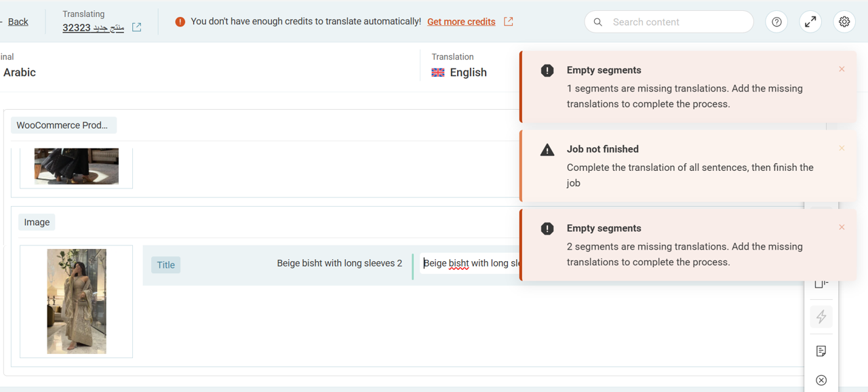The width and height of the screenshot is (868, 392).
Task: Click the beige bisht image thumbnail
Action: (77, 301)
